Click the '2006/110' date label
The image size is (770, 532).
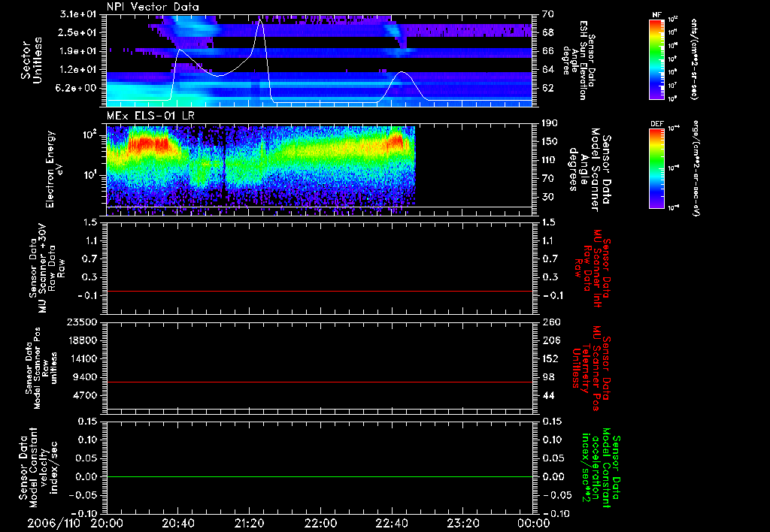coord(53,523)
